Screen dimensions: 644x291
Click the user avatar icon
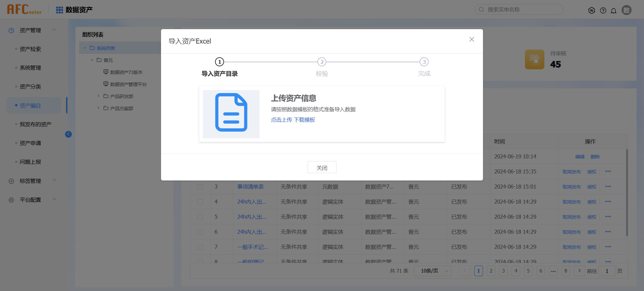pyautogui.click(x=626, y=10)
